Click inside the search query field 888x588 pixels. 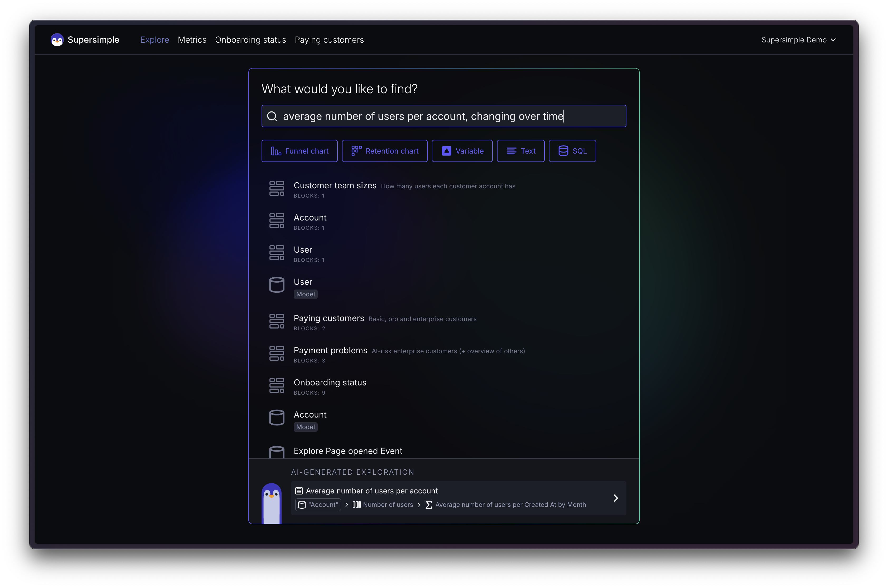[x=443, y=116]
